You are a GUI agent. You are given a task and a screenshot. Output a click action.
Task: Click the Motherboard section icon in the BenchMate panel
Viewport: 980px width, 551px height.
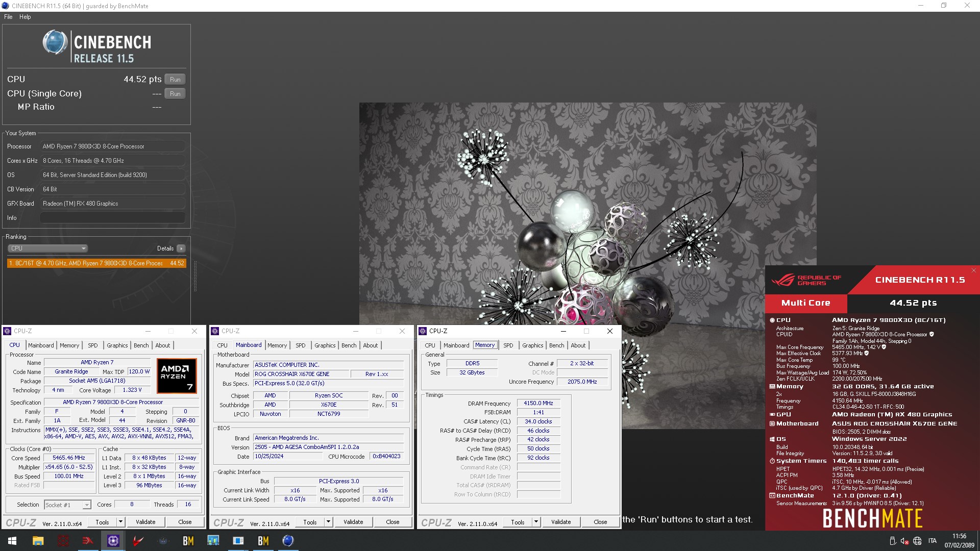772,424
